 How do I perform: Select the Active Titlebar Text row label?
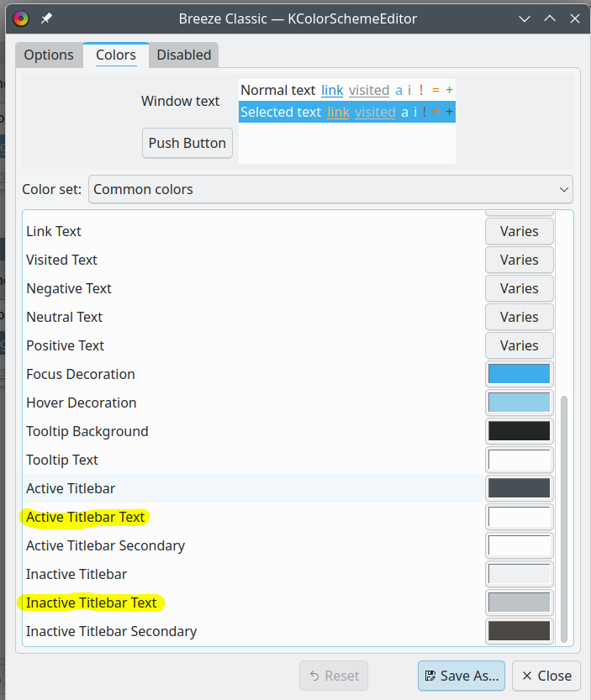click(85, 517)
